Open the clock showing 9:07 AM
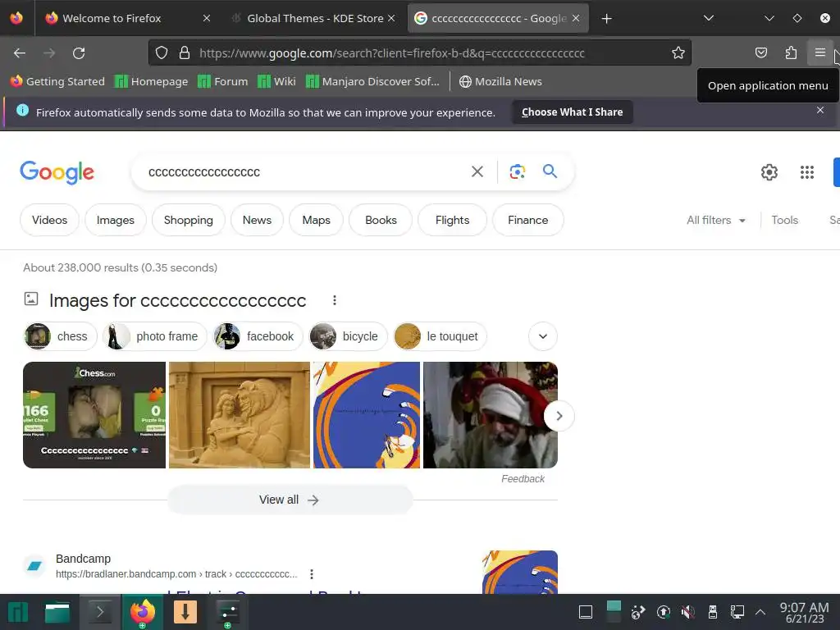 tap(804, 612)
